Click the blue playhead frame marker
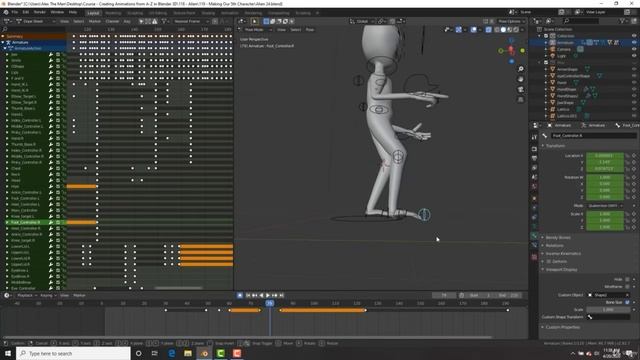This screenshot has height=360, width=640. [x=270, y=303]
